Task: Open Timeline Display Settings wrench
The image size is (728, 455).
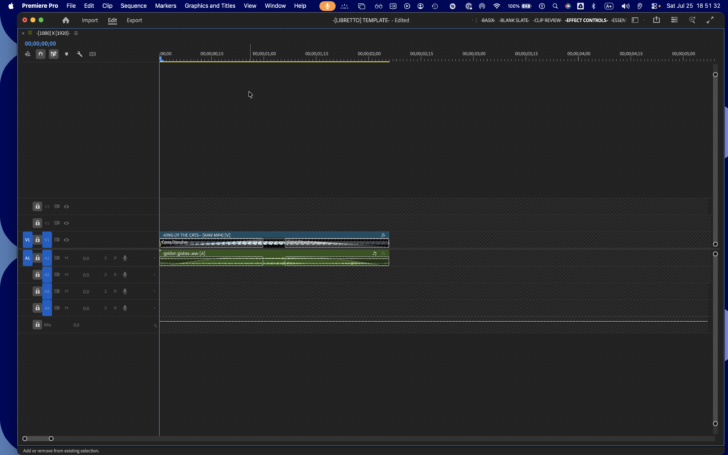Action: (79, 54)
